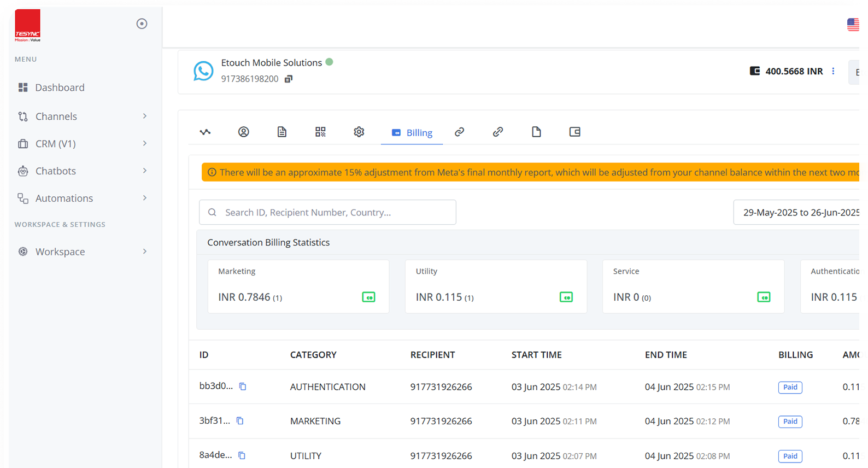Go to Dashboard in sidebar
The width and height of the screenshot is (868, 468).
tap(60, 87)
